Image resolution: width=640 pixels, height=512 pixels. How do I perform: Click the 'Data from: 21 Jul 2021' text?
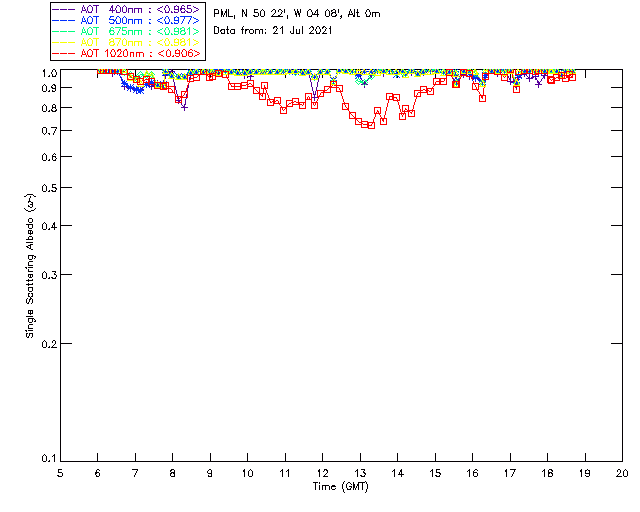[273, 30]
